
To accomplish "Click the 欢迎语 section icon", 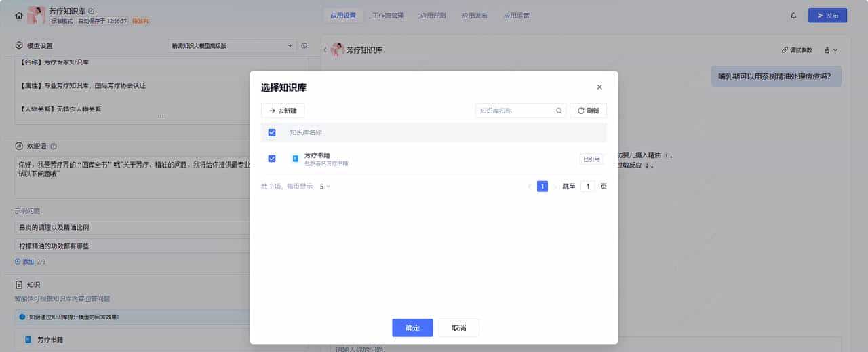I will pyautogui.click(x=19, y=146).
